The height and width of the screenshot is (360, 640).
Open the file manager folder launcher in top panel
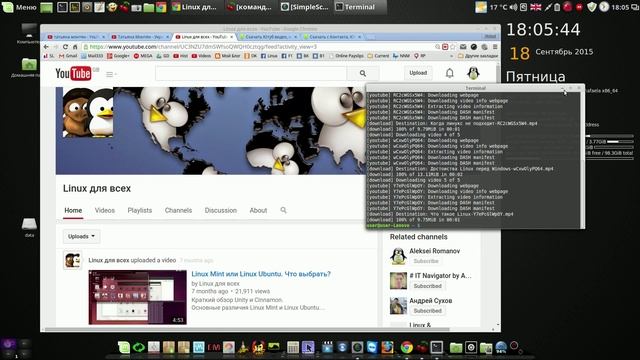click(x=149, y=7)
